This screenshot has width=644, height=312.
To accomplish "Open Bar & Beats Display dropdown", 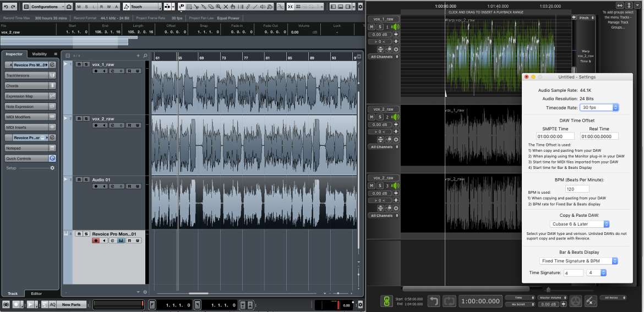I will pos(578,261).
